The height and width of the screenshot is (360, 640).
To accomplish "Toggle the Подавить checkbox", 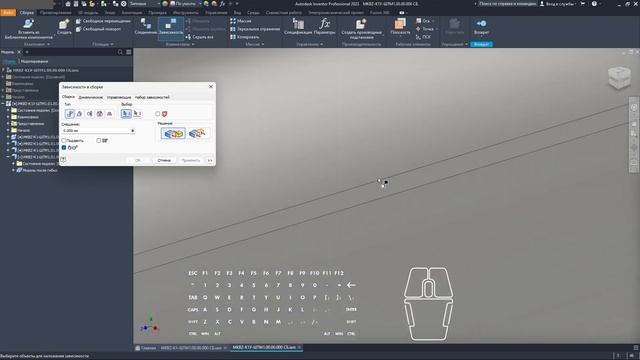I will coord(64,140).
